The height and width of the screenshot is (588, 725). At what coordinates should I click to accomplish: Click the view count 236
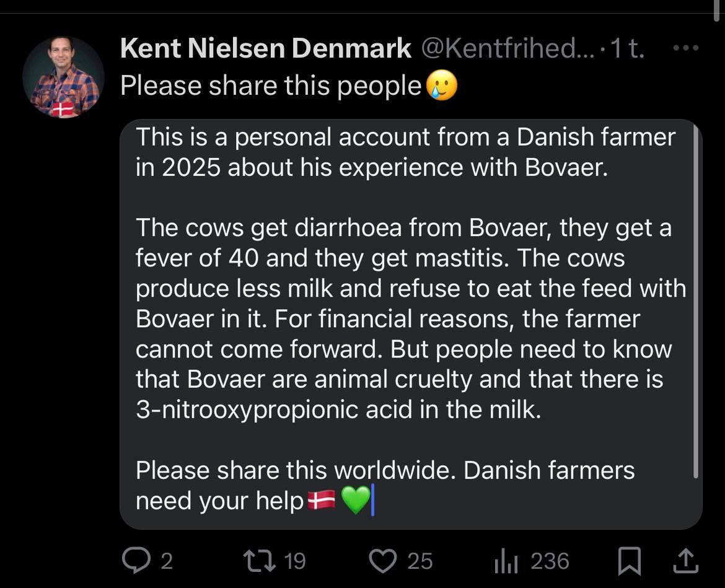coord(550,561)
